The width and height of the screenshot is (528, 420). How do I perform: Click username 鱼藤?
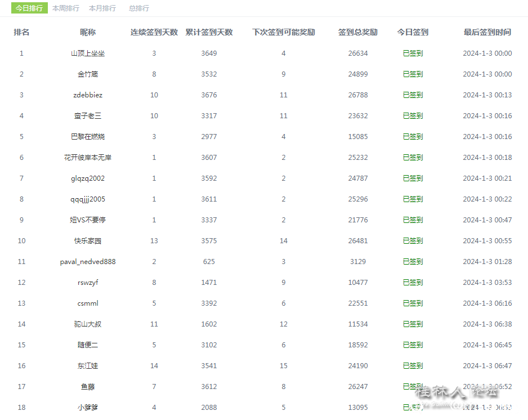click(87, 386)
